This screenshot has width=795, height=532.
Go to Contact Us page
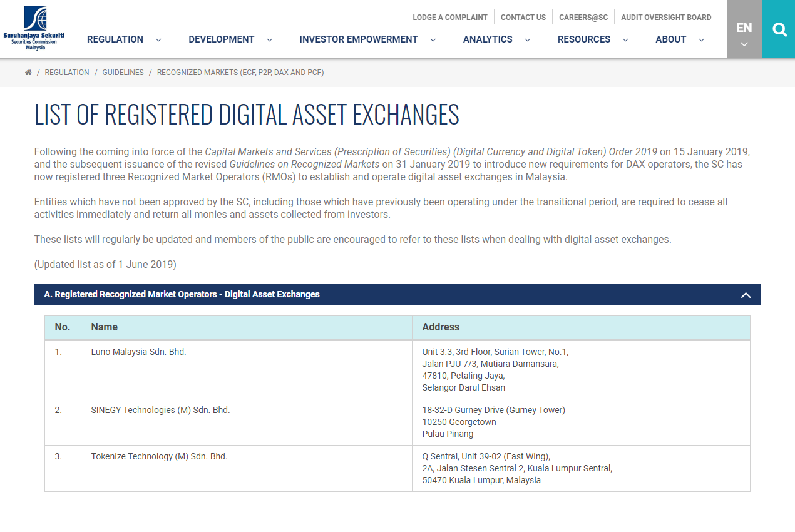click(x=523, y=18)
